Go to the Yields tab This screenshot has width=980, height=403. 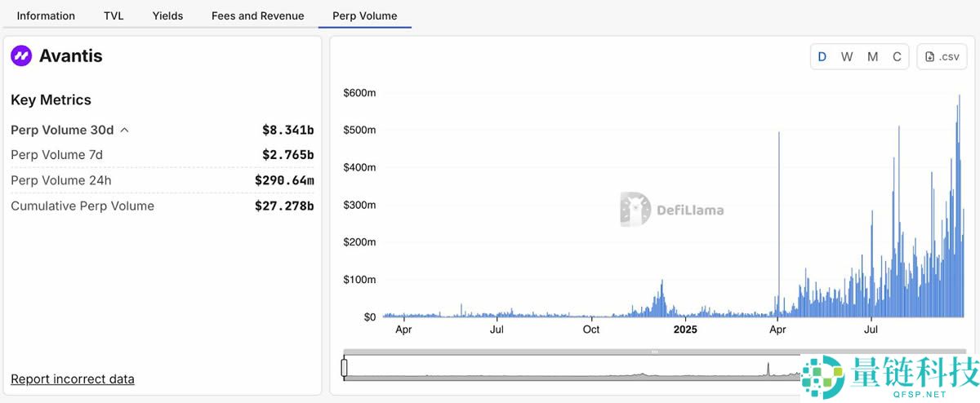(x=167, y=15)
